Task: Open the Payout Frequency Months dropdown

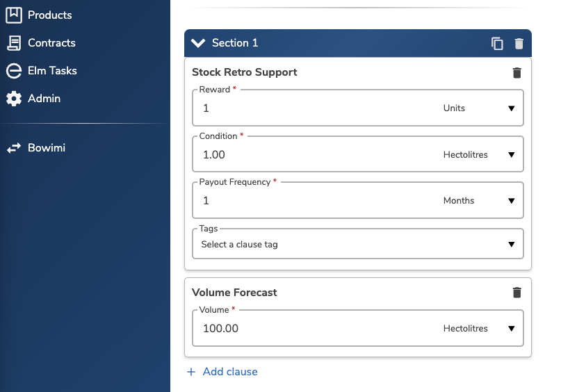Action: coord(481,200)
